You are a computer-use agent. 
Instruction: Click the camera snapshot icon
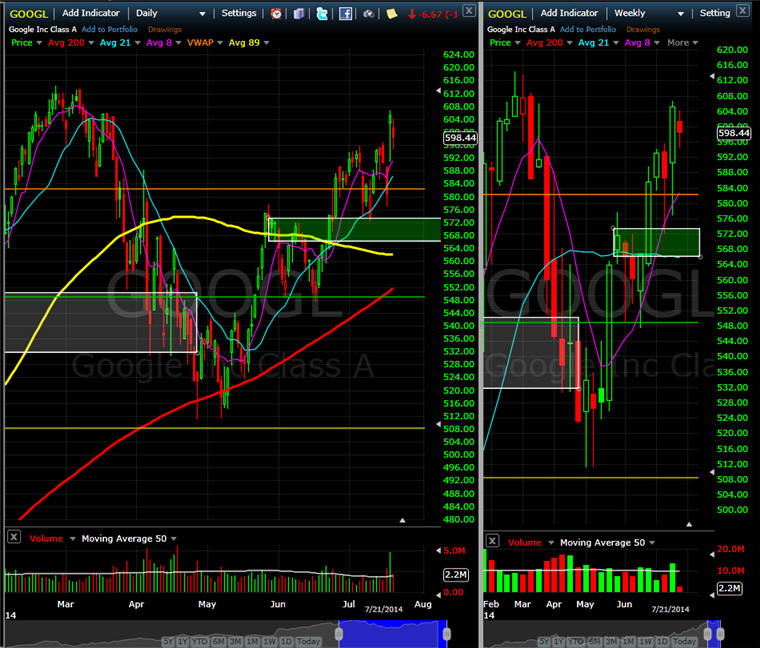(369, 14)
